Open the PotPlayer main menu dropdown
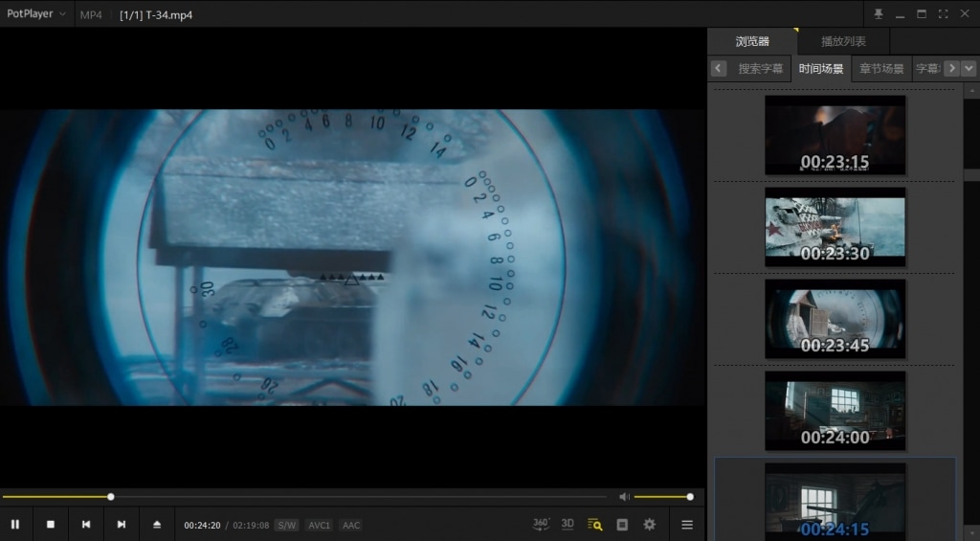The image size is (980, 541). 35,13
